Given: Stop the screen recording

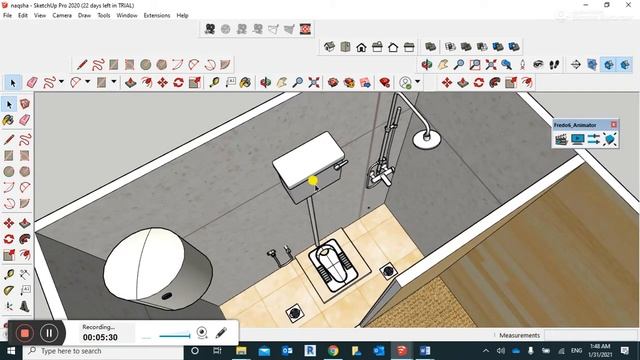Looking at the screenshot, I should 24,333.
